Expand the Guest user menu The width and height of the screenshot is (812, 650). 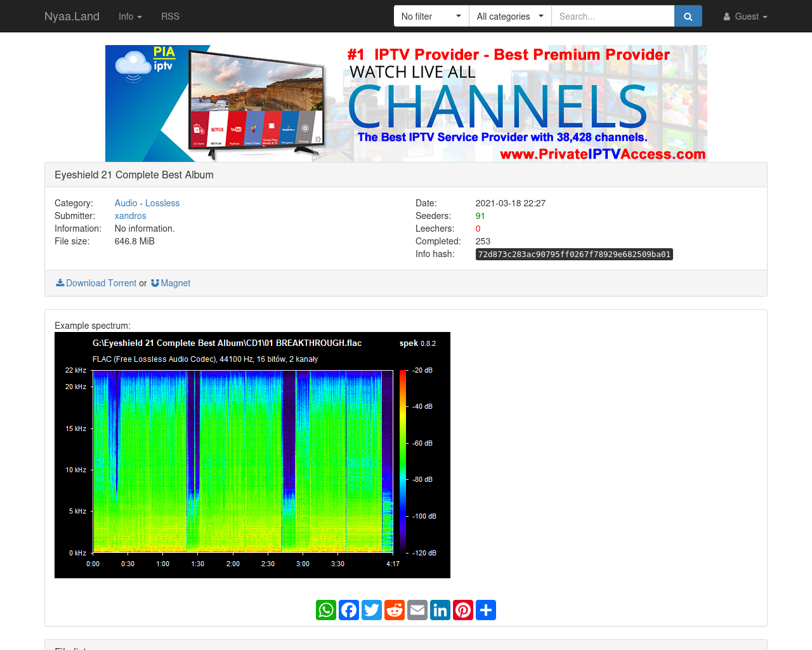tap(745, 17)
